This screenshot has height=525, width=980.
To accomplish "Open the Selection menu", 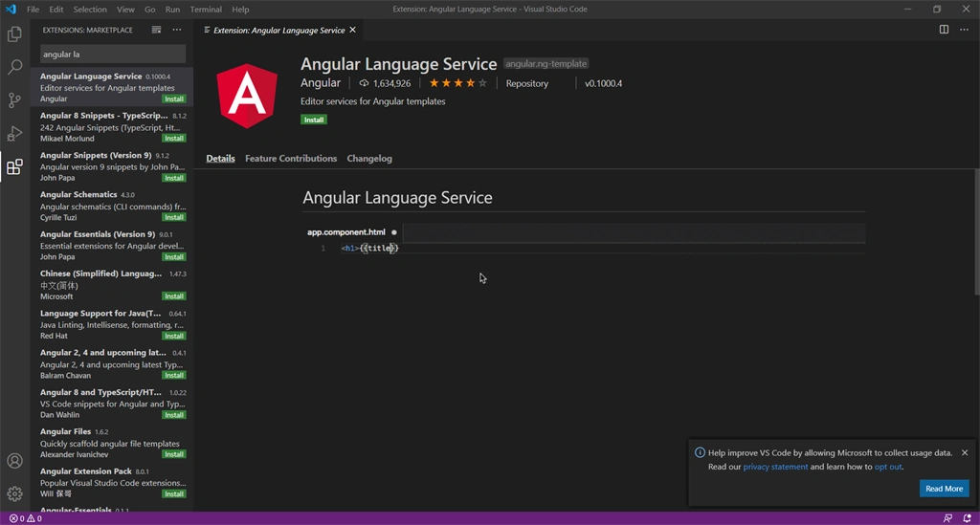I will click(90, 10).
